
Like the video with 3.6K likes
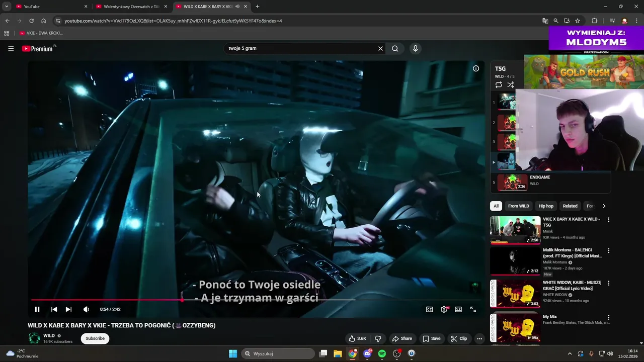point(357,338)
